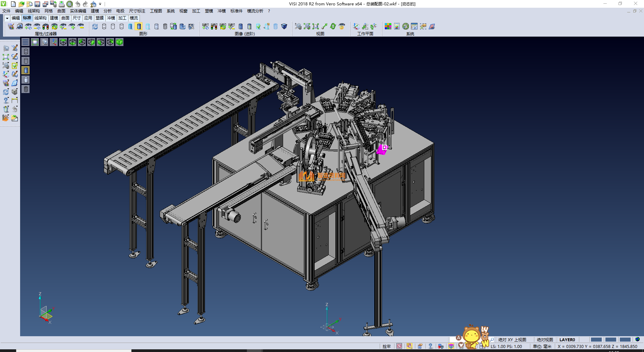Click the smiley eye view icon
644x352 pixels.
click(342, 27)
